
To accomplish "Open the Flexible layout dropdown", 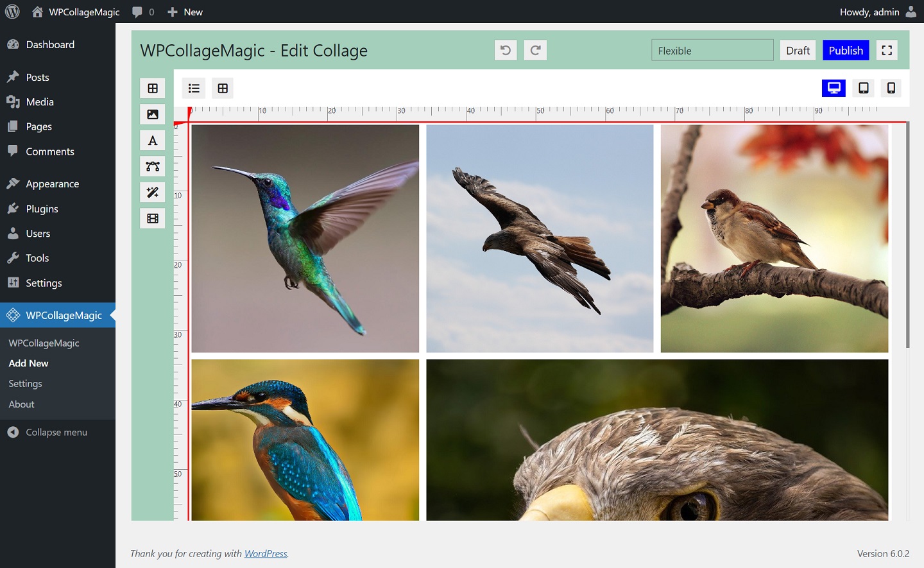I will pos(712,49).
